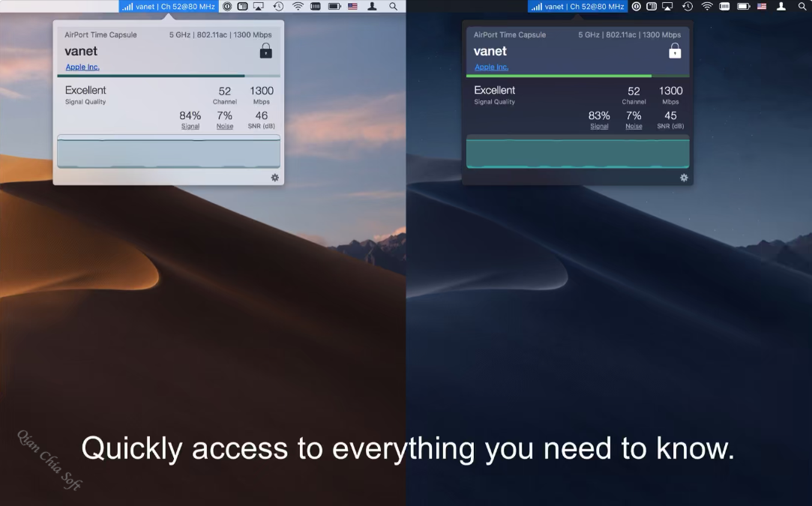
Task: Open US flag input menu in dark bar
Action: [x=762, y=6]
